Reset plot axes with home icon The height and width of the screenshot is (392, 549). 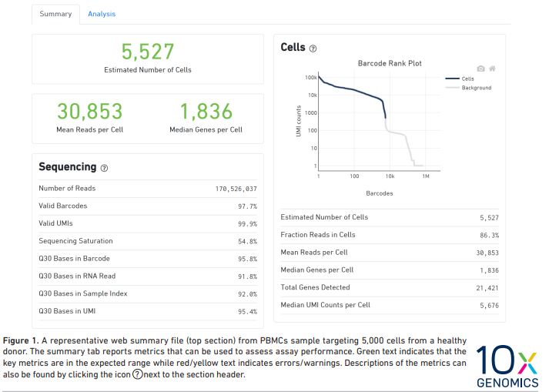(492, 69)
